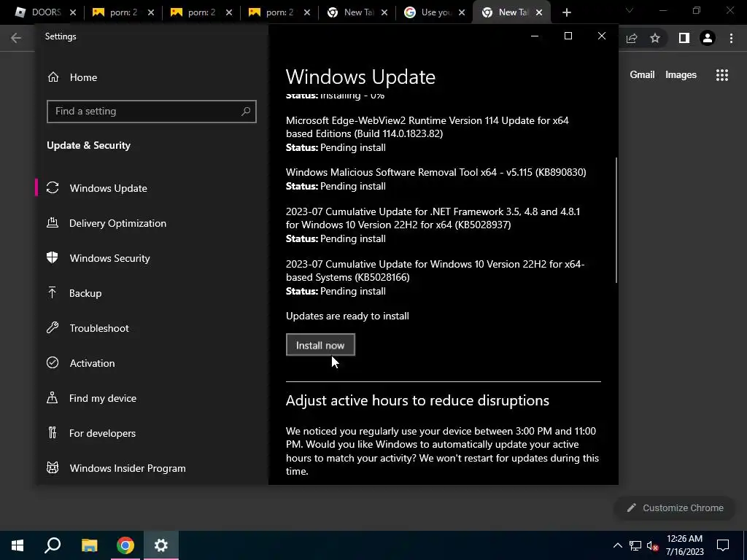The height and width of the screenshot is (560, 747).
Task: Open For developers icon
Action: click(x=53, y=432)
